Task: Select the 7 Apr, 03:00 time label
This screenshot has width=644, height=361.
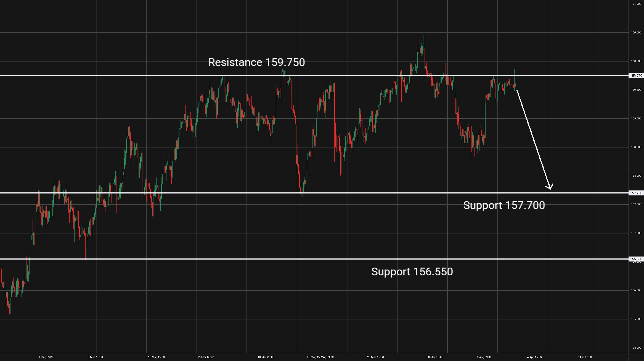Action: (x=584, y=357)
